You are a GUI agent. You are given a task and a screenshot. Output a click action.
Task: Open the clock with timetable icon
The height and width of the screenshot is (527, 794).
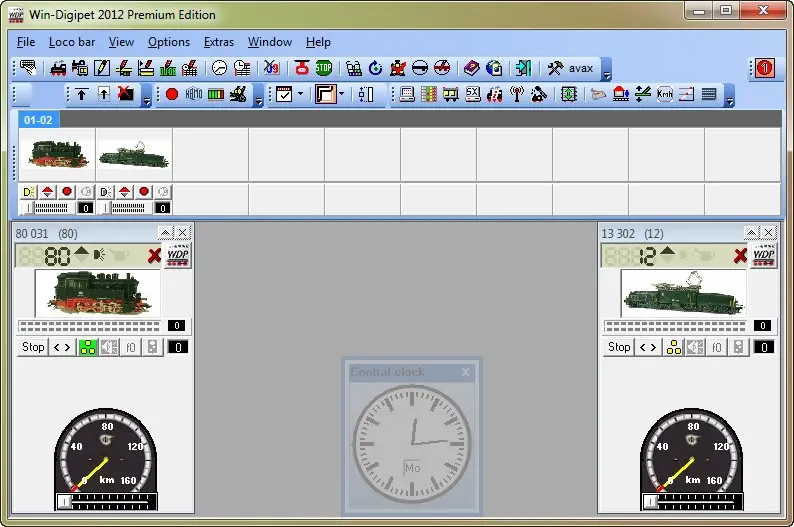click(242, 68)
